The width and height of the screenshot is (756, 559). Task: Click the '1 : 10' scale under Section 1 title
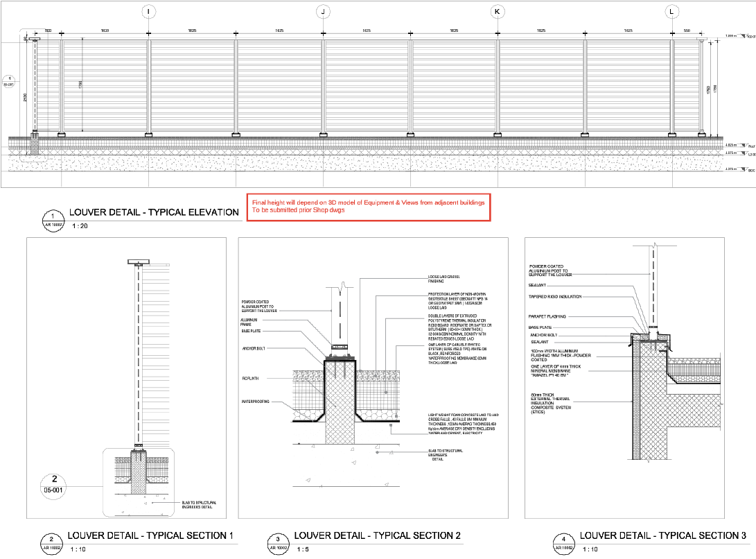pos(78,549)
